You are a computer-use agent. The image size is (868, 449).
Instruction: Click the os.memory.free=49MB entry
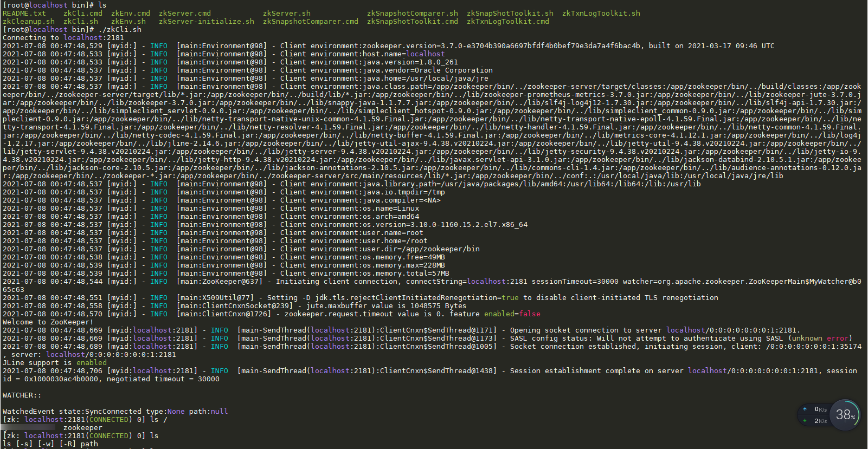[x=404, y=257]
